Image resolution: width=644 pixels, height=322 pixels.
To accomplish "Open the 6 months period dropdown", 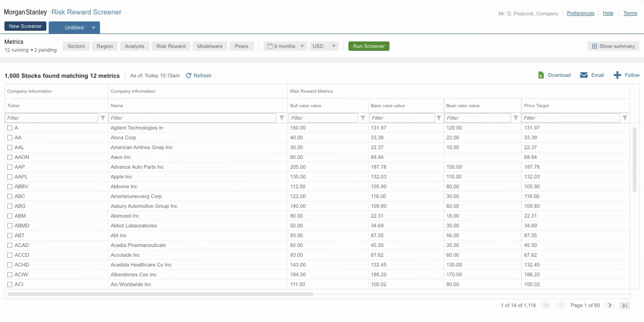I will click(285, 46).
